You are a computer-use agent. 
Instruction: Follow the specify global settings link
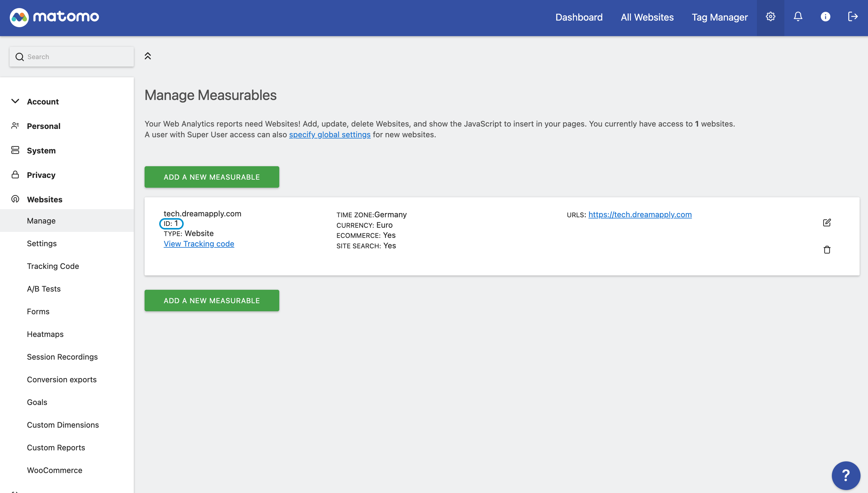(x=330, y=135)
